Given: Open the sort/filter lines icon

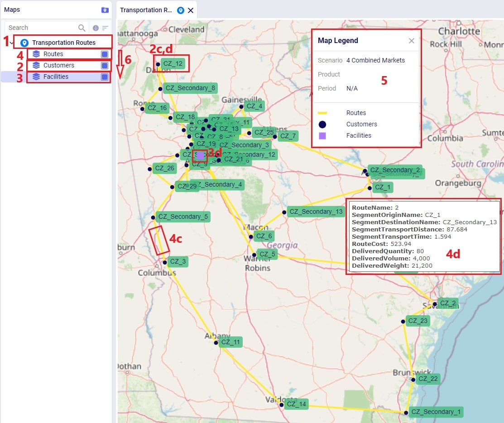Looking at the screenshot, I should point(105,28).
